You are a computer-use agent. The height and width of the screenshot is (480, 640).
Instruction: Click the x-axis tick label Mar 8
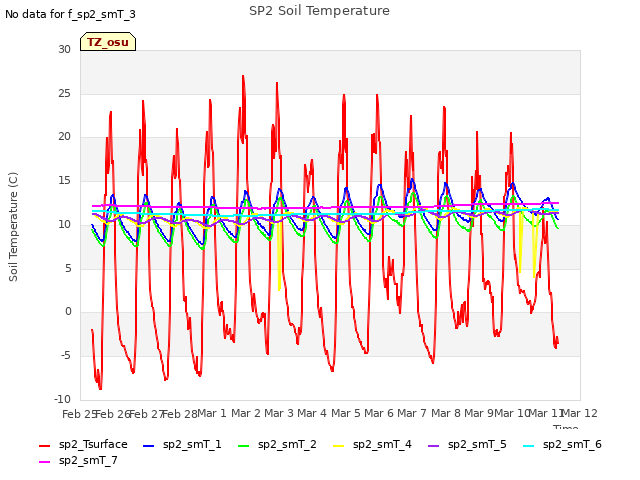[446, 413]
